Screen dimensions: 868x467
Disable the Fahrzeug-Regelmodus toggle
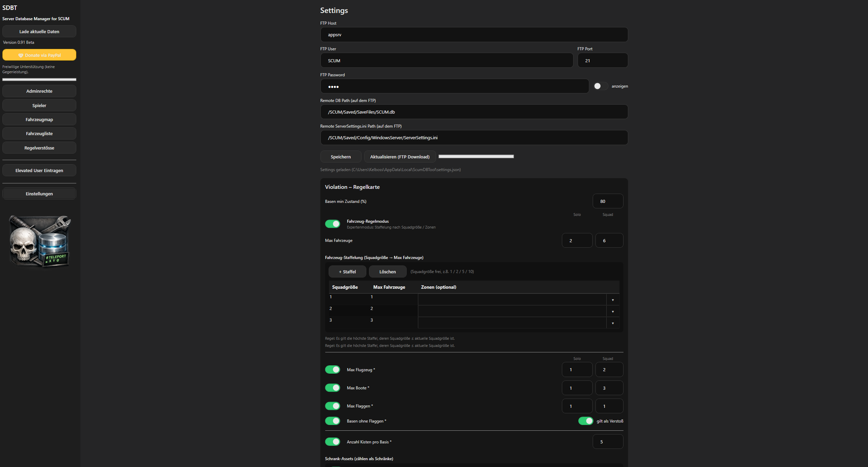tap(332, 224)
